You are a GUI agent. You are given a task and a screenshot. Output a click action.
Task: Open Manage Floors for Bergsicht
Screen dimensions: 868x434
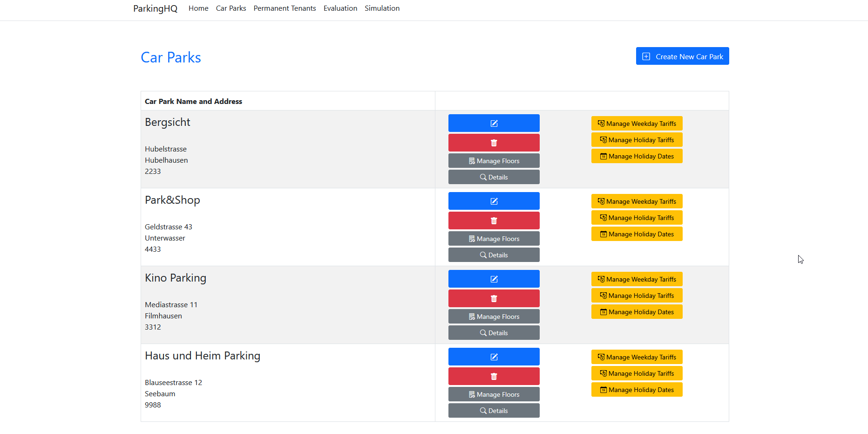(494, 161)
